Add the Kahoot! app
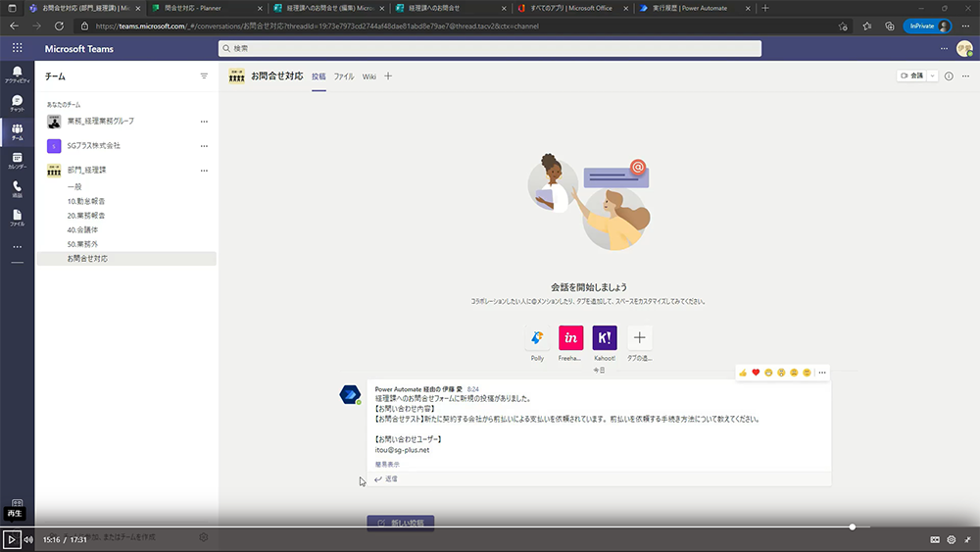Screen dimensions: 980x552 coord(605,338)
